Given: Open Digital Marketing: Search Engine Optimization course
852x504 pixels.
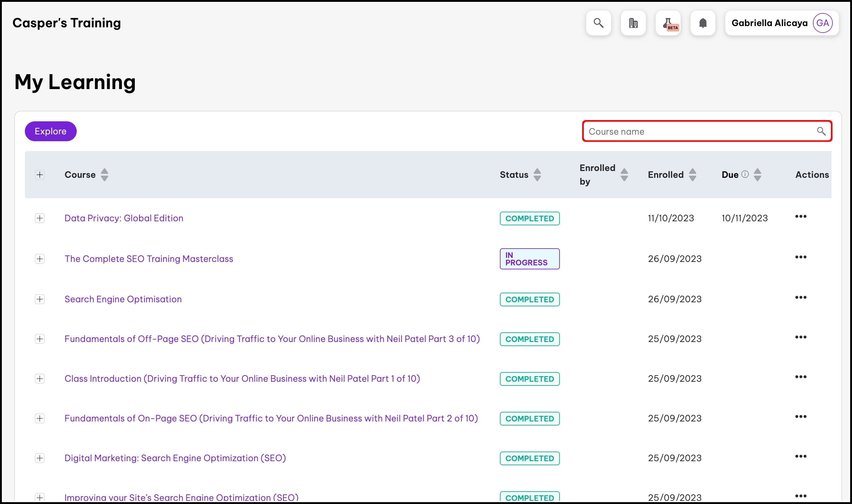Looking at the screenshot, I should (x=175, y=458).
